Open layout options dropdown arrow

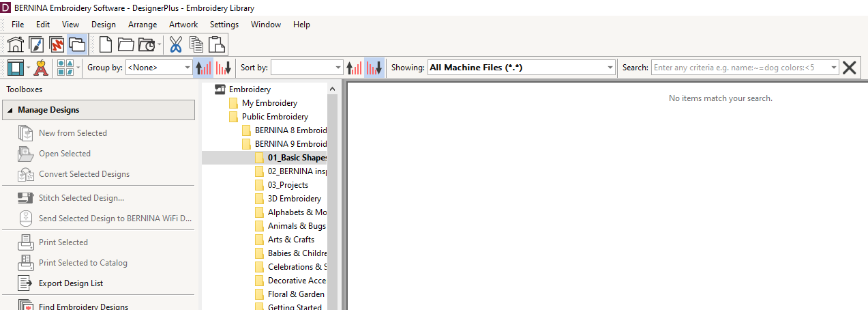(28, 68)
